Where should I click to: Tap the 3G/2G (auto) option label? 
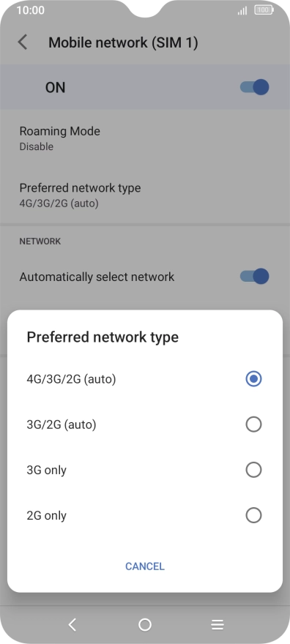[62, 424]
